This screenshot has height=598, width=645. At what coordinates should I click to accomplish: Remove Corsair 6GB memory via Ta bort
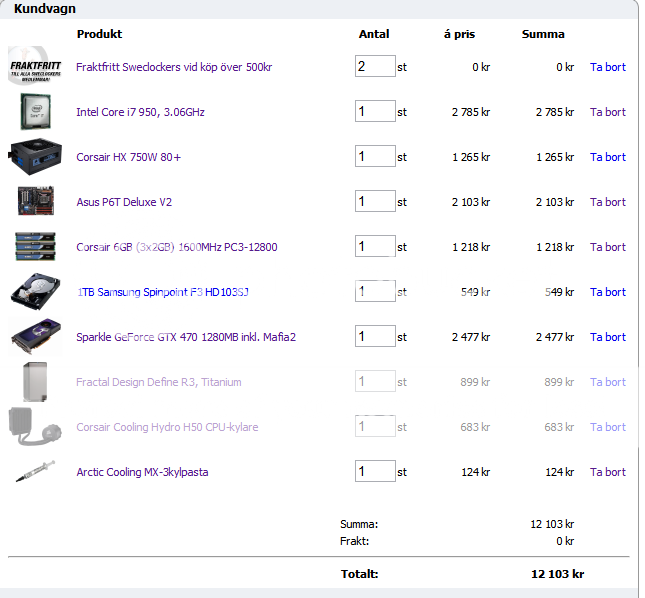pyautogui.click(x=607, y=247)
